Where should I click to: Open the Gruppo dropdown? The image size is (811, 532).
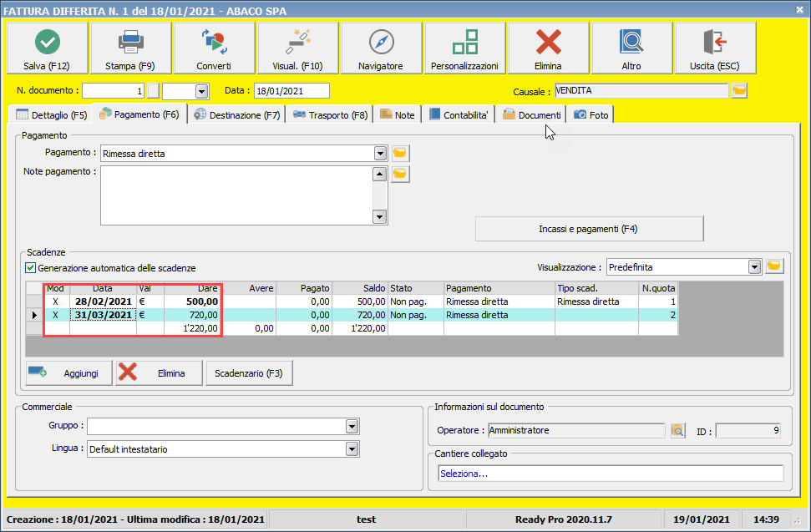[352, 427]
